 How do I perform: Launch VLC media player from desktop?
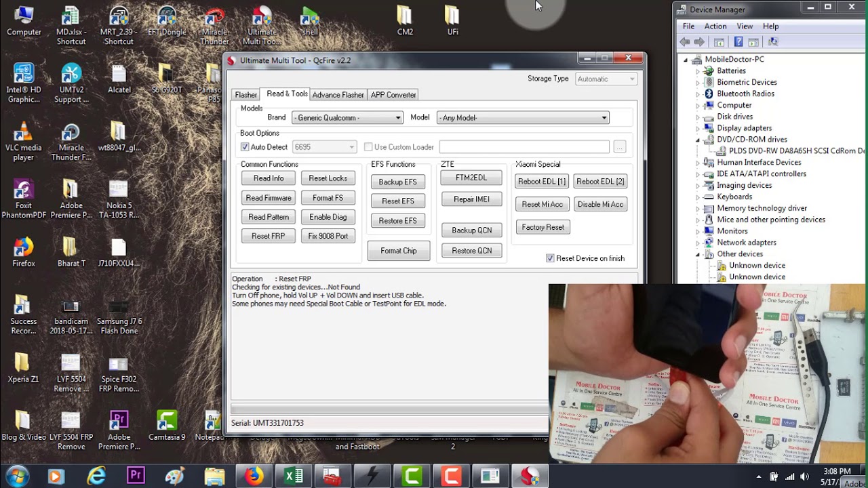tap(24, 142)
